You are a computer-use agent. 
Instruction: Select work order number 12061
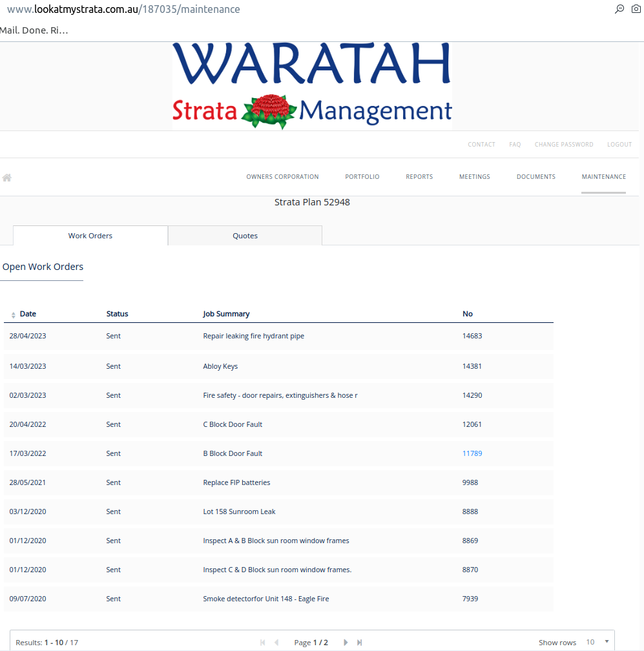(x=472, y=424)
